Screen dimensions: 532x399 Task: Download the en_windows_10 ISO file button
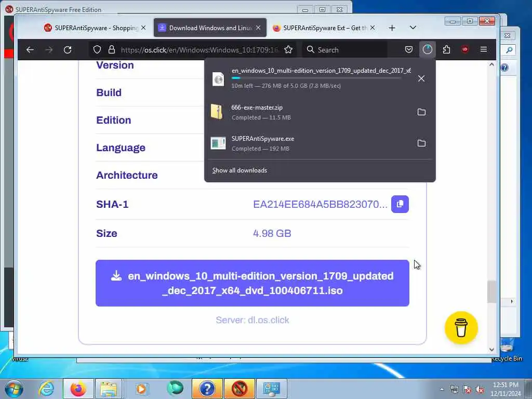(x=252, y=283)
